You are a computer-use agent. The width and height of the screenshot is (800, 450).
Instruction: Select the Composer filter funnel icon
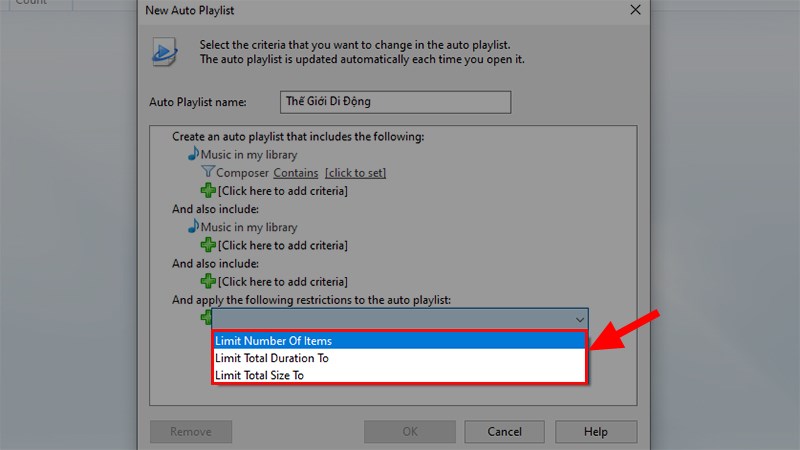[208, 172]
